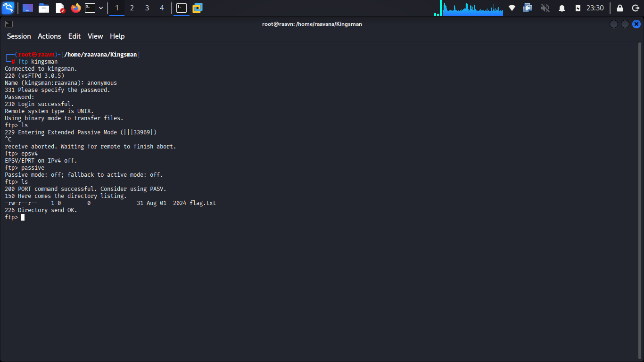This screenshot has width=644, height=362.
Task: Launch Firefox from the top panel
Action: pos(75,8)
